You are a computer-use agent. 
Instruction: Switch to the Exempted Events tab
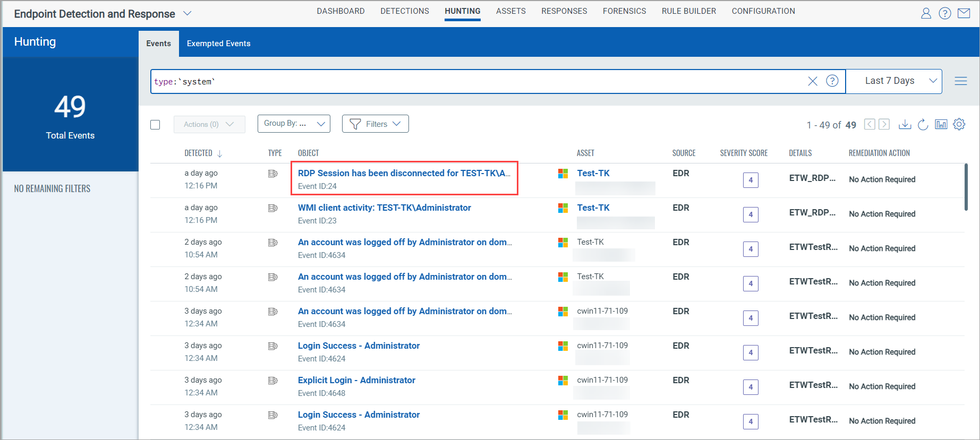[x=218, y=44]
